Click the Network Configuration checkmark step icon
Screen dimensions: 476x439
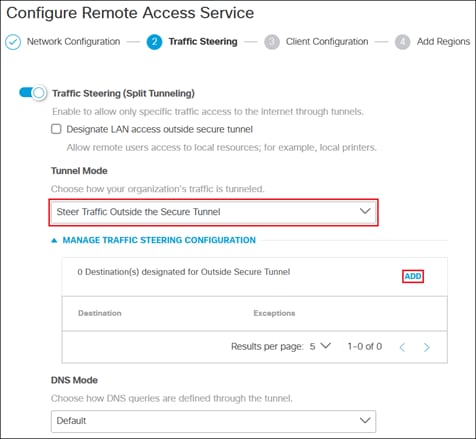[13, 42]
